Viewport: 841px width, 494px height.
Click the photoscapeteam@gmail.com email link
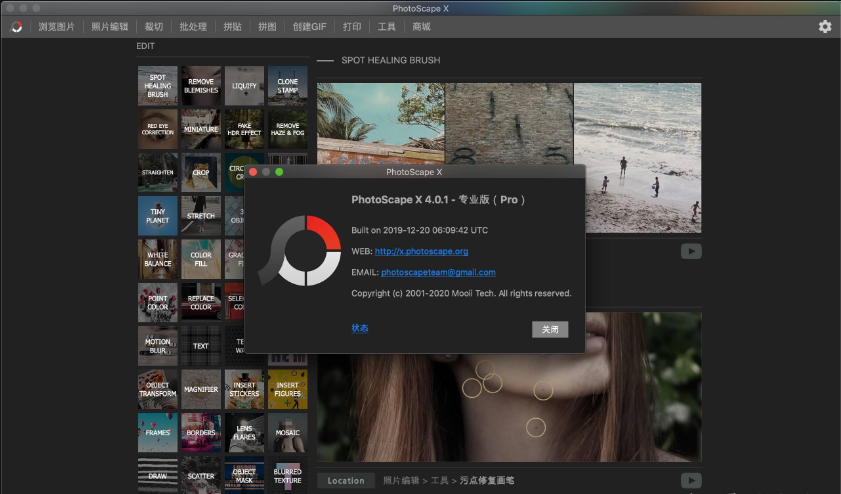coord(438,272)
